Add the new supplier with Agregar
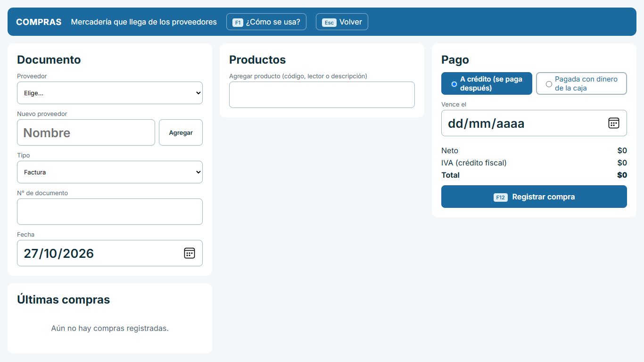This screenshot has height=362, width=644. click(x=181, y=132)
